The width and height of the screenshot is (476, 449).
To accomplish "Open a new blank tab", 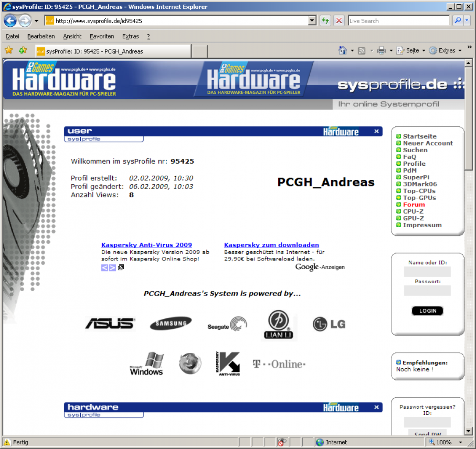I will tap(200, 51).
